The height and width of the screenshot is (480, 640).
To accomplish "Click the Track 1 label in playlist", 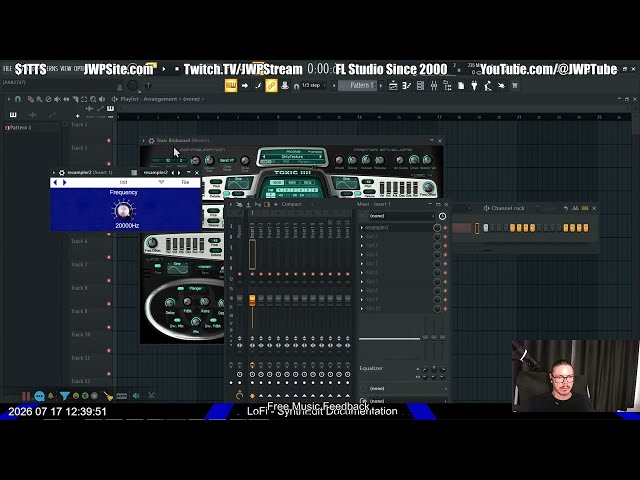I will [80, 124].
